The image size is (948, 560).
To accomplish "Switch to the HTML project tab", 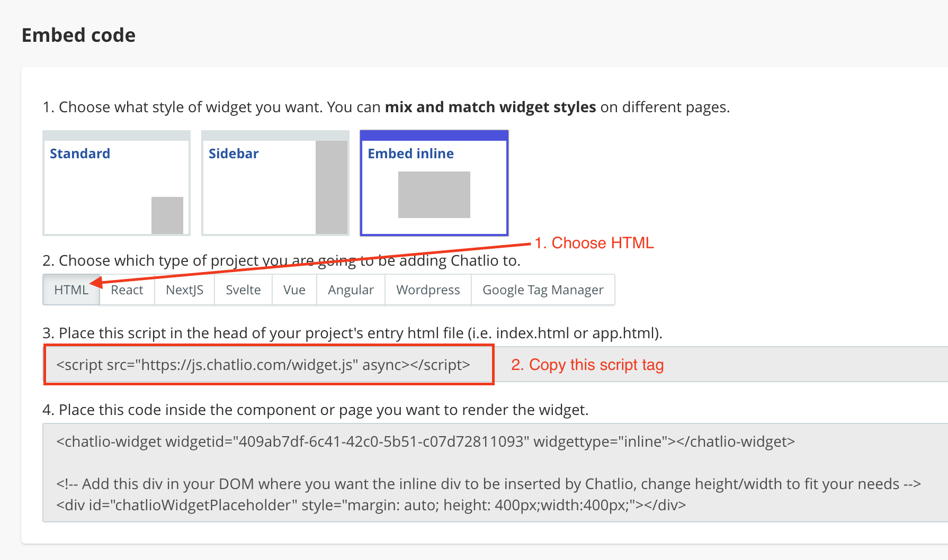I will (71, 290).
